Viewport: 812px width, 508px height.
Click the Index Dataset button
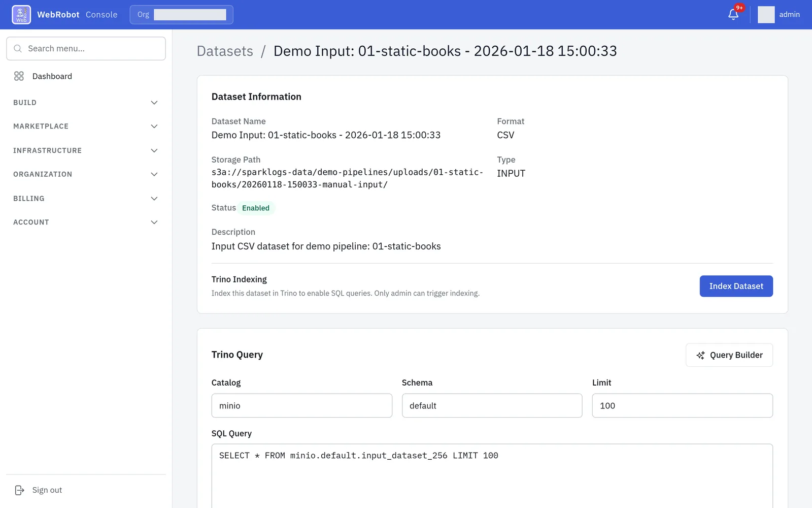pos(736,286)
